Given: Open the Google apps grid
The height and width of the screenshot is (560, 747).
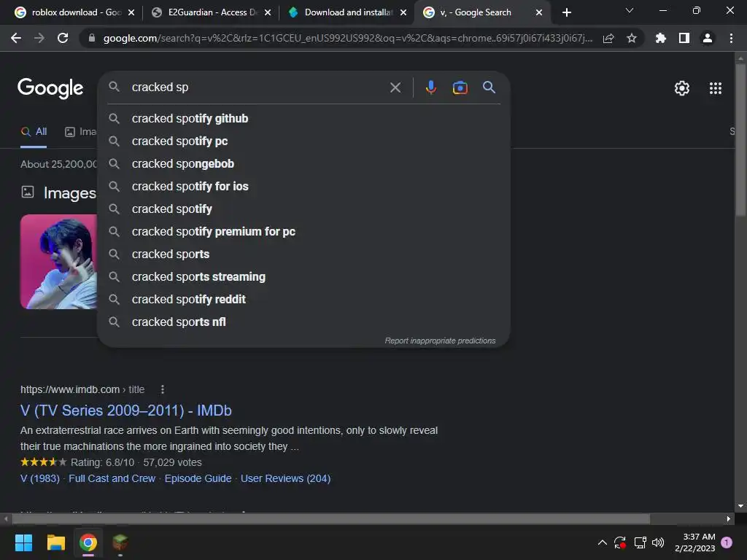Looking at the screenshot, I should 715,88.
